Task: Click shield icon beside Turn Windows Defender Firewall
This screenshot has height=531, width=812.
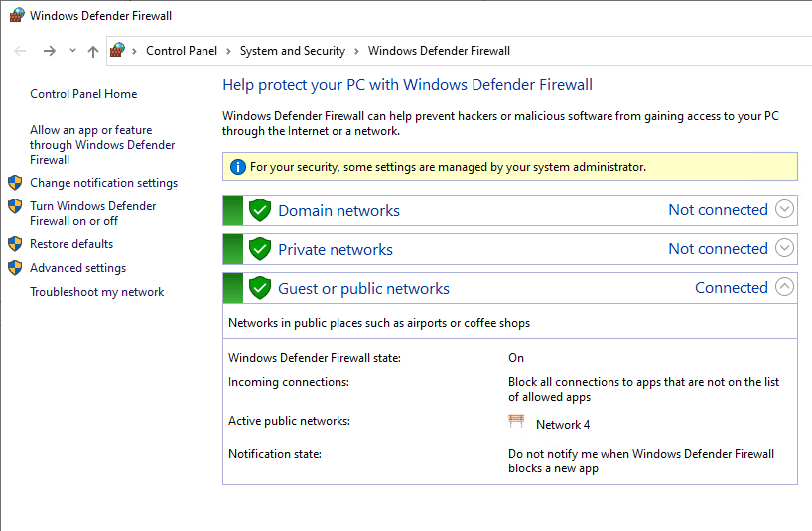Action: point(15,206)
